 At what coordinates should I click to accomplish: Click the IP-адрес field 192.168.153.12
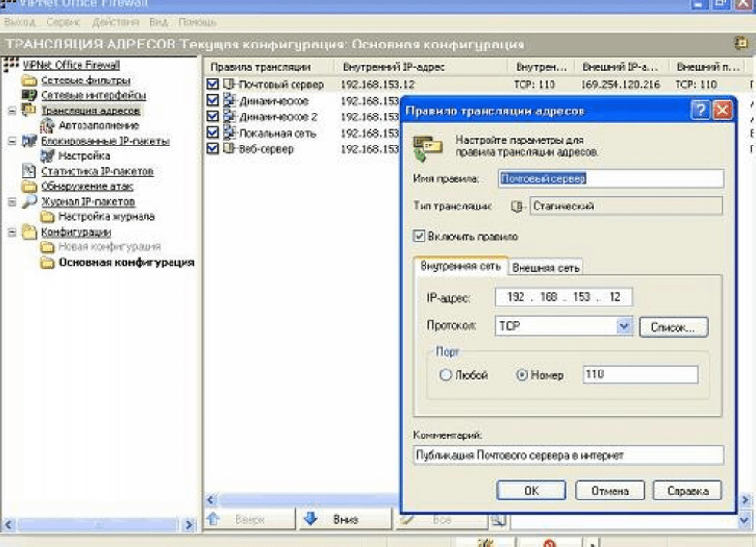tap(564, 297)
